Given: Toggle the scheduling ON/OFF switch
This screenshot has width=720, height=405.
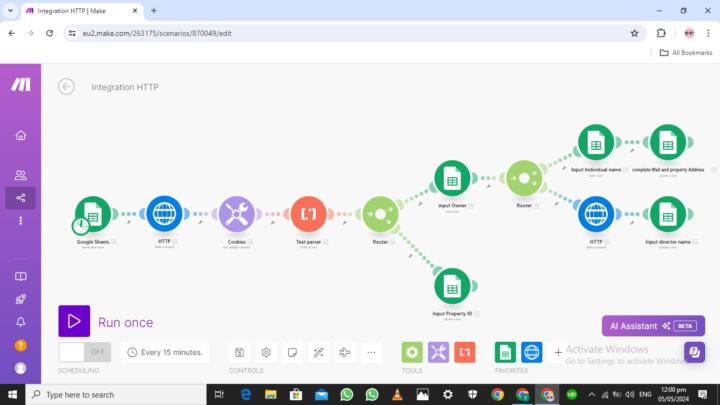Looking at the screenshot, I should (x=84, y=352).
